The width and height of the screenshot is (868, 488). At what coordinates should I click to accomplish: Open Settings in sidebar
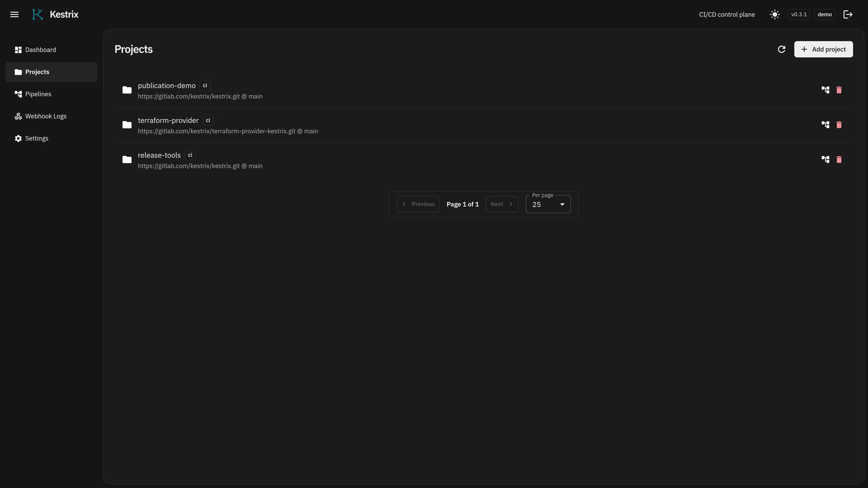coord(52,138)
